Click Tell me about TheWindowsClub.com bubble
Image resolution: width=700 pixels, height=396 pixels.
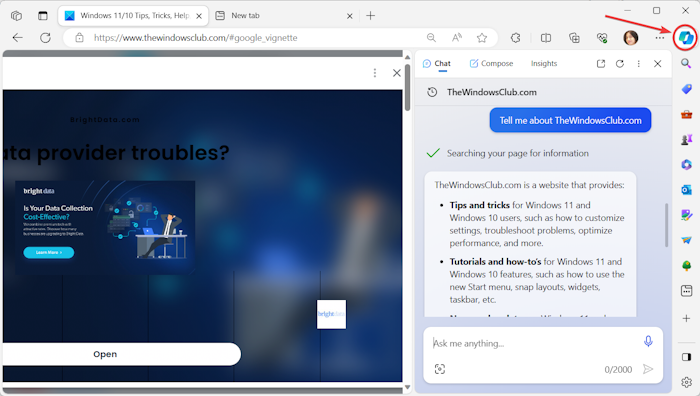570,120
